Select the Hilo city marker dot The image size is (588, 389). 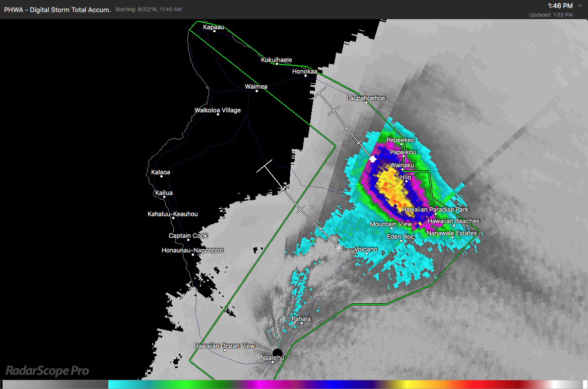pos(407,181)
